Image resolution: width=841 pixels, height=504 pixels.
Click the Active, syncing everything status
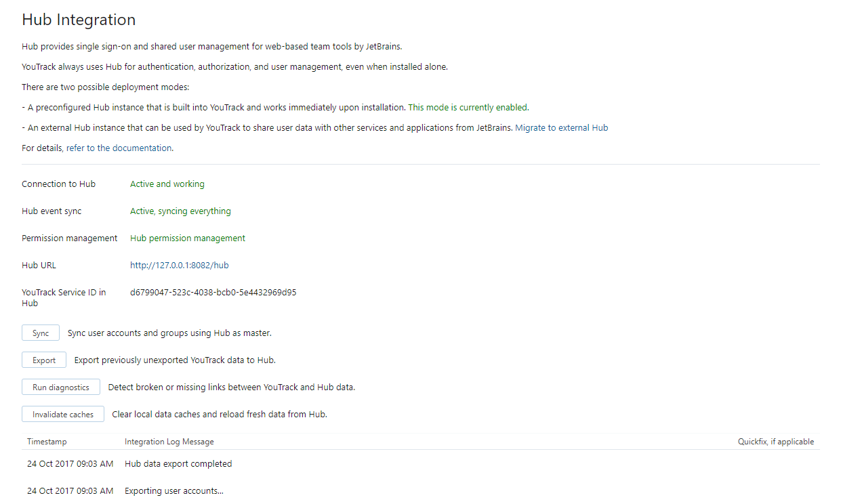point(180,211)
